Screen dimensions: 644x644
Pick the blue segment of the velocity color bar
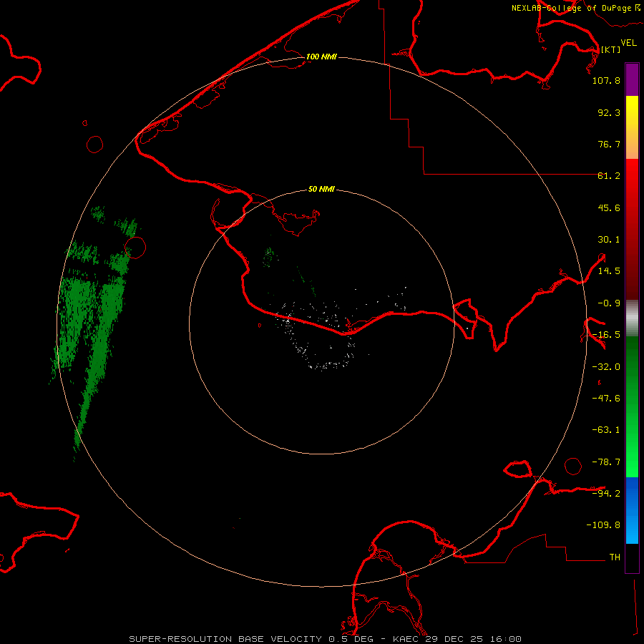tap(632, 510)
